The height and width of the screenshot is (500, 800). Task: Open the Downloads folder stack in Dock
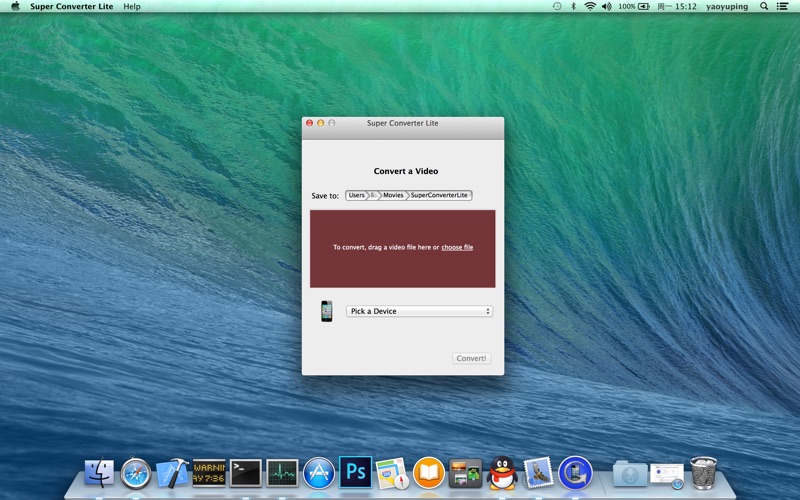[630, 473]
